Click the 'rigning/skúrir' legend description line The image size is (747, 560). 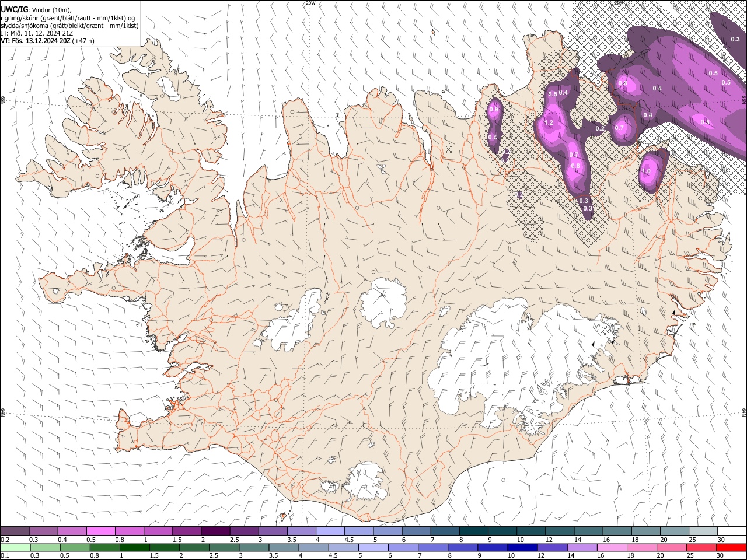(x=68, y=18)
